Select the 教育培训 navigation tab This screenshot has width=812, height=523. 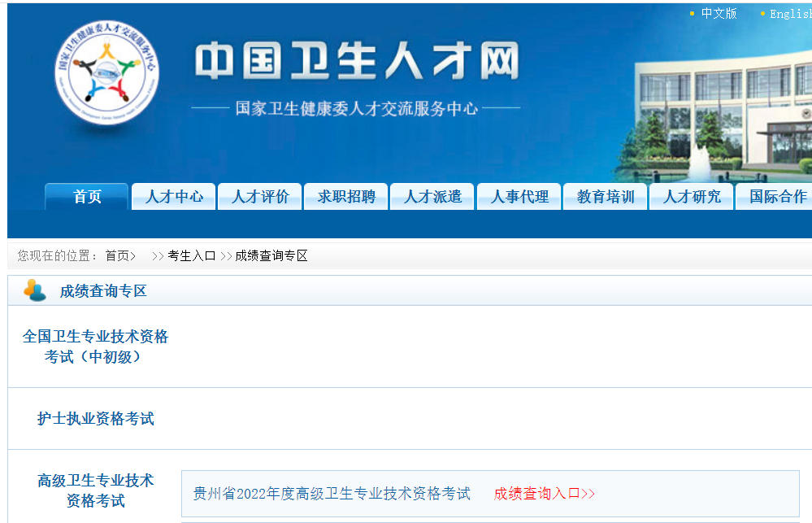coord(606,197)
